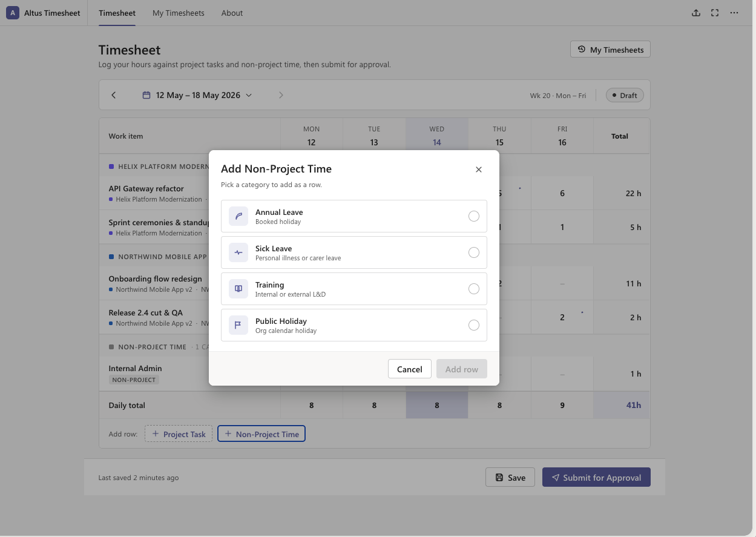Select the Sick Leave radio button

coord(474,252)
